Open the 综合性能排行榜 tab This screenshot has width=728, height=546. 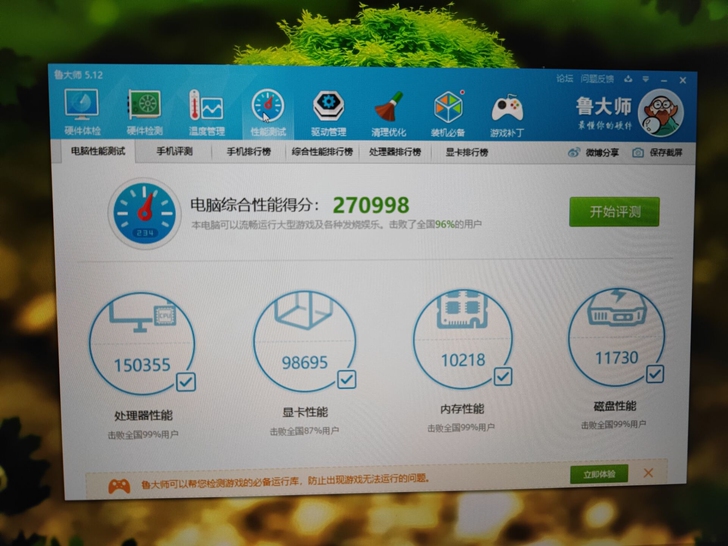click(322, 152)
